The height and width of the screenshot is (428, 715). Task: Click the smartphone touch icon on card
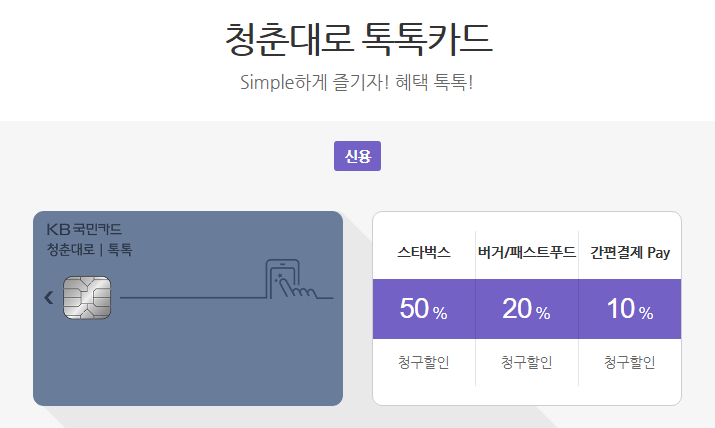tap(292, 281)
